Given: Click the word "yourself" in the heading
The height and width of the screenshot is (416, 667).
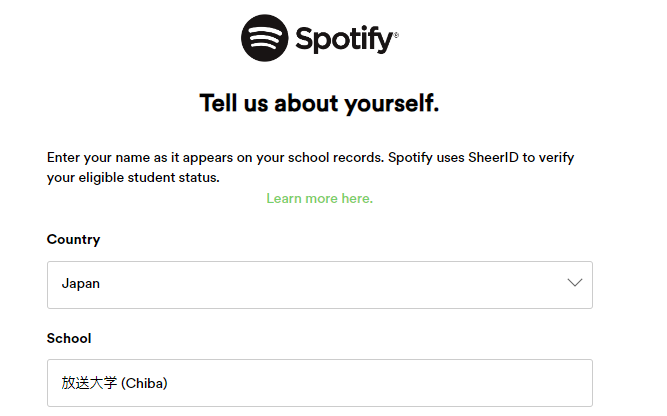Looking at the screenshot, I should (389, 103).
